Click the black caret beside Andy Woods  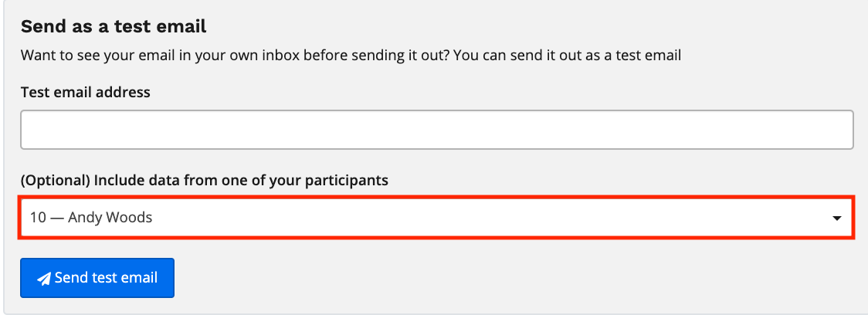[836, 218]
